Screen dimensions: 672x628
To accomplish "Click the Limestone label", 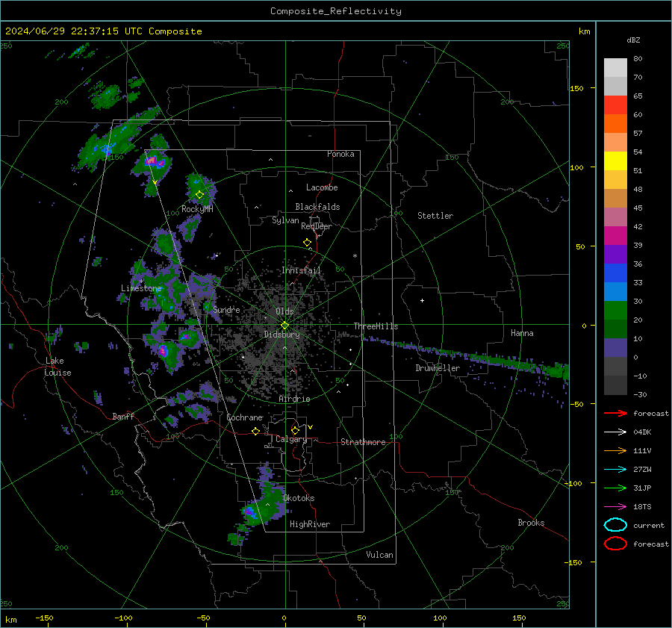I will (141, 288).
